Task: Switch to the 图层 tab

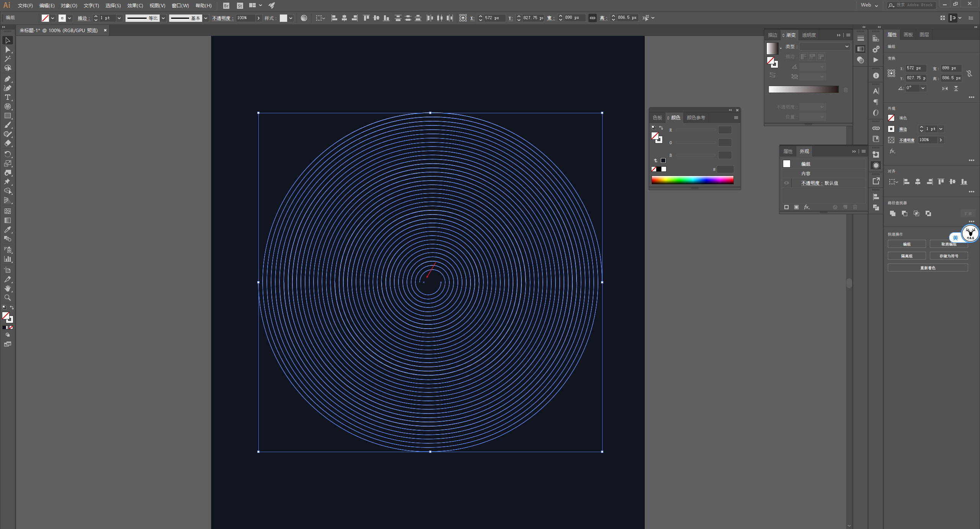Action: [x=924, y=35]
